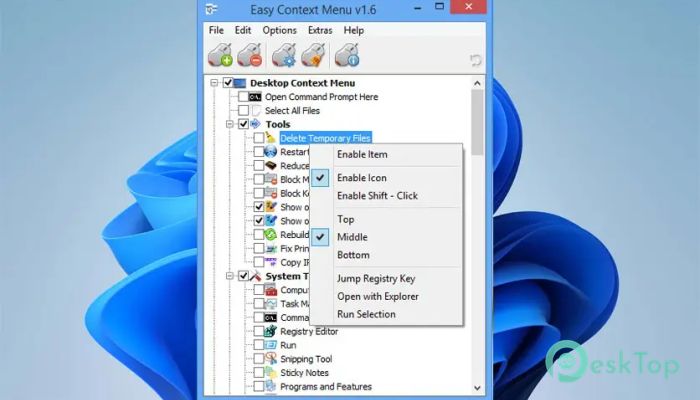
Task: Click the globe icon beside Restart row
Action: [271, 151]
